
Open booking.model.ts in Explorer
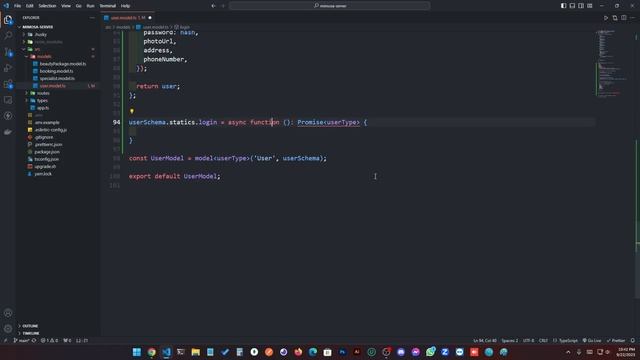[x=56, y=71]
